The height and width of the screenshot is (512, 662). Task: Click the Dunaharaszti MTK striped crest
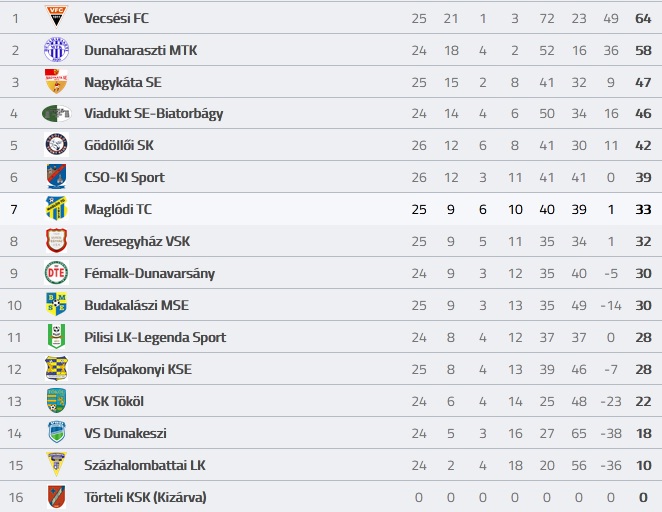click(x=56, y=50)
